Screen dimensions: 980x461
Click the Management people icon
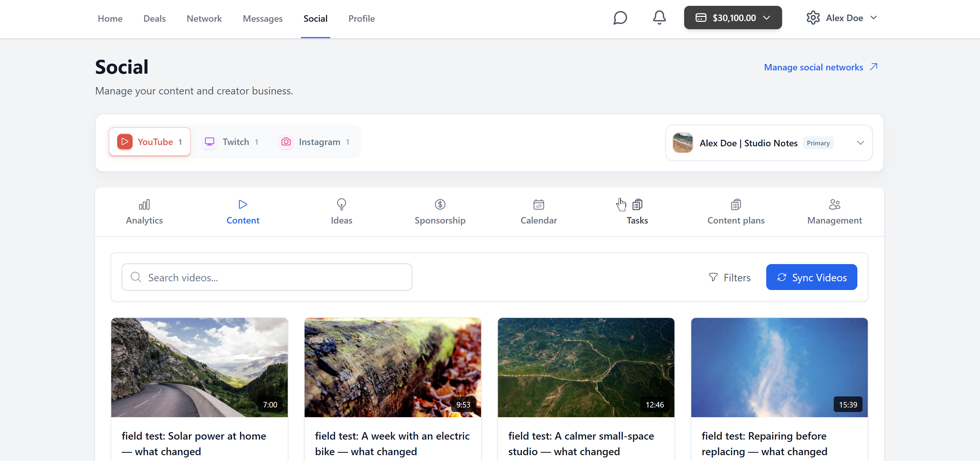click(834, 205)
